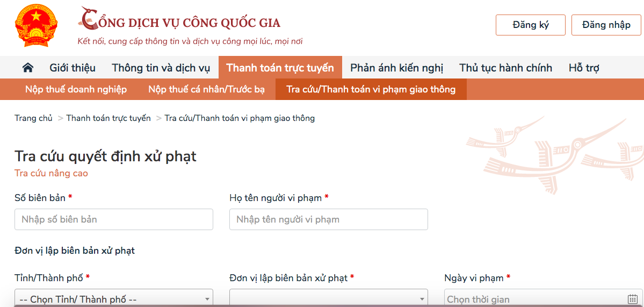This screenshot has width=644, height=307.
Task: Open the Đơn vị lập biên bản xử phạt dropdown
Action: (x=329, y=298)
